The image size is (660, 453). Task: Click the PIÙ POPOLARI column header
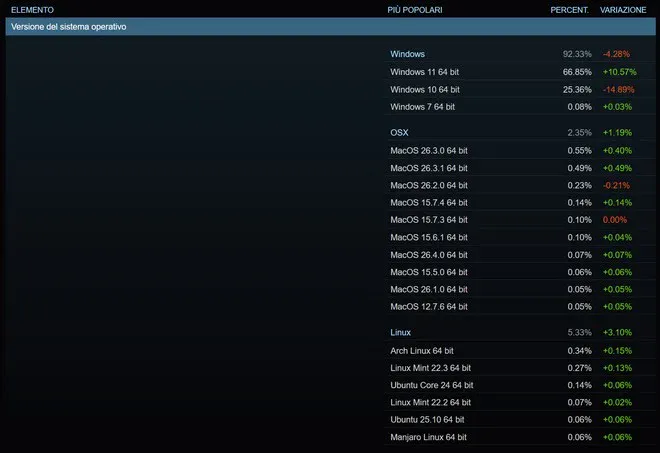tap(415, 10)
